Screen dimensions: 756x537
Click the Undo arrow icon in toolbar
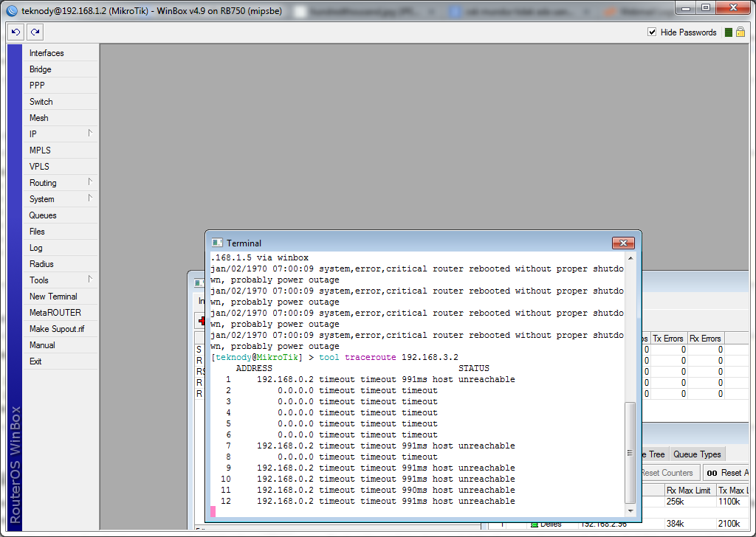click(16, 32)
